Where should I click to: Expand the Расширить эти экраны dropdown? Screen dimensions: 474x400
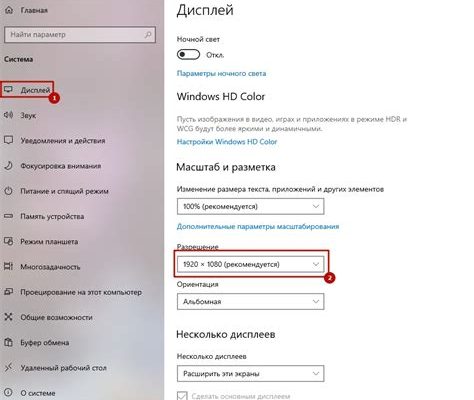coord(250,374)
